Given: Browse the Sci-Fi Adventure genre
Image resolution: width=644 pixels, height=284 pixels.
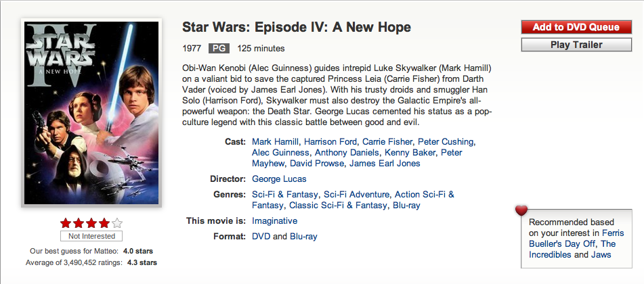Looking at the screenshot, I should click(356, 195).
